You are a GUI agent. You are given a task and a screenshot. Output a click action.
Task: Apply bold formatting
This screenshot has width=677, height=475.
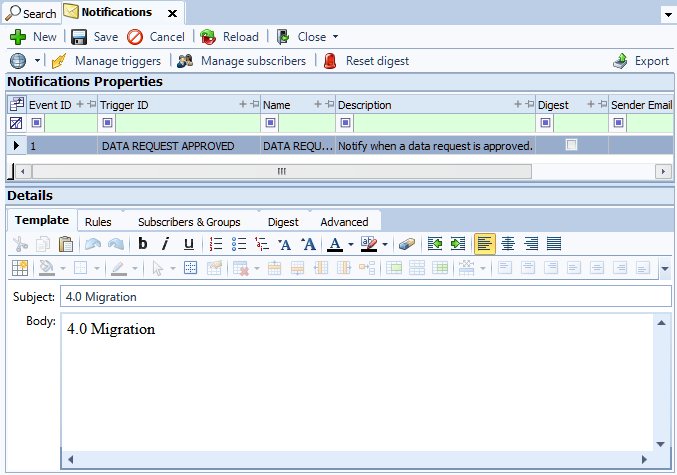(142, 244)
